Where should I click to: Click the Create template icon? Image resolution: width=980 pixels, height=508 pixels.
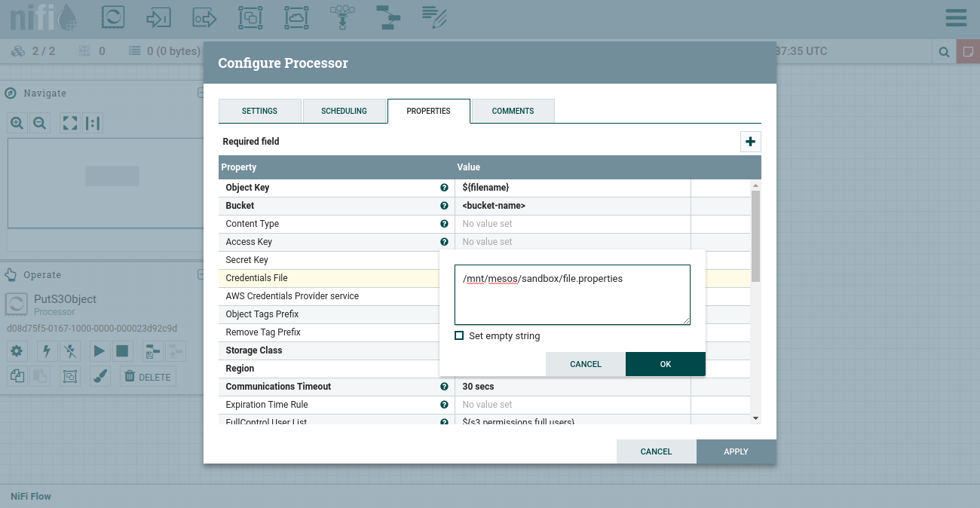pyautogui.click(x=153, y=350)
